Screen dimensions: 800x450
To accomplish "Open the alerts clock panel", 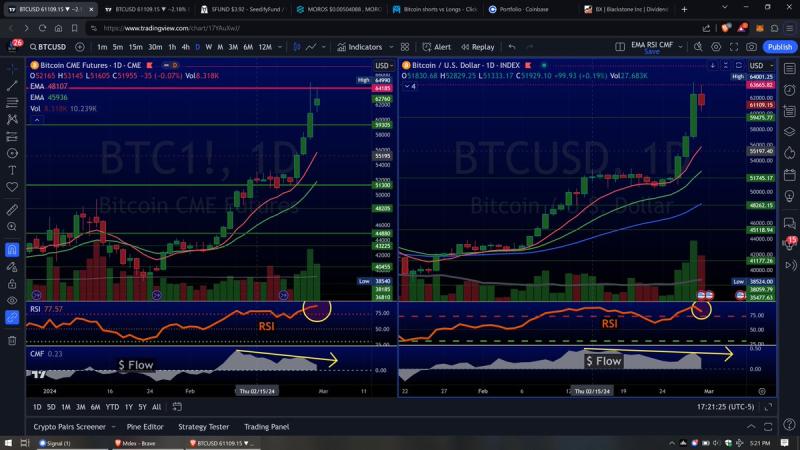I will pyautogui.click(x=790, y=90).
